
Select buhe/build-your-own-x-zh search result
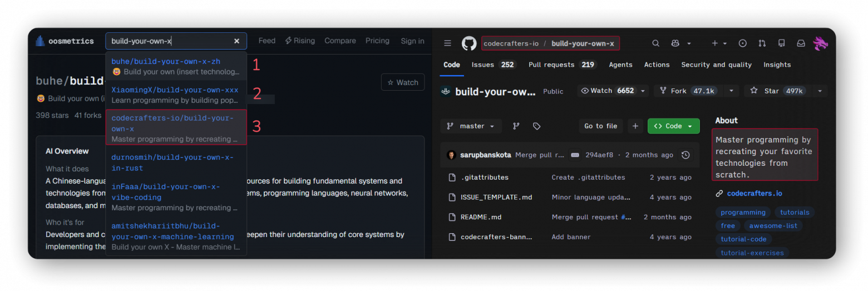pos(176,66)
